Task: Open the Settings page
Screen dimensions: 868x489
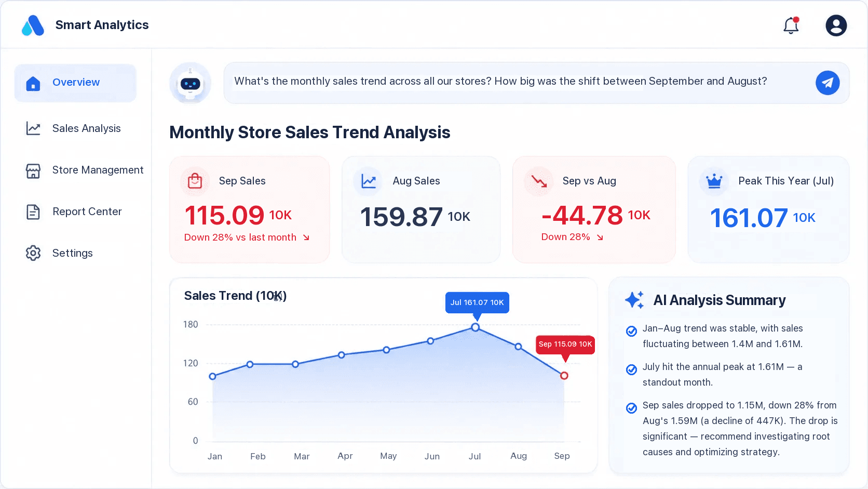Action: 59,253
